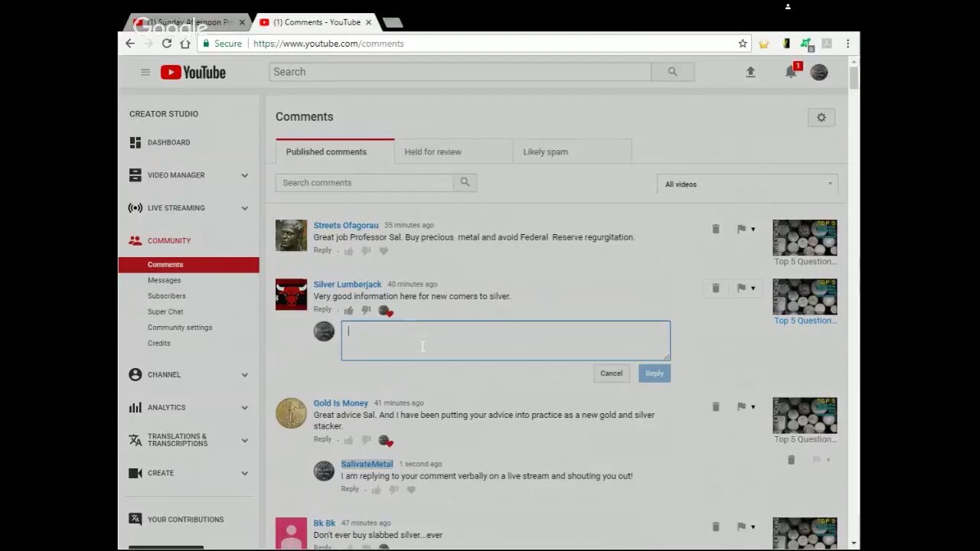The width and height of the screenshot is (980, 551).
Task: Open the upload video icon
Action: click(x=750, y=72)
